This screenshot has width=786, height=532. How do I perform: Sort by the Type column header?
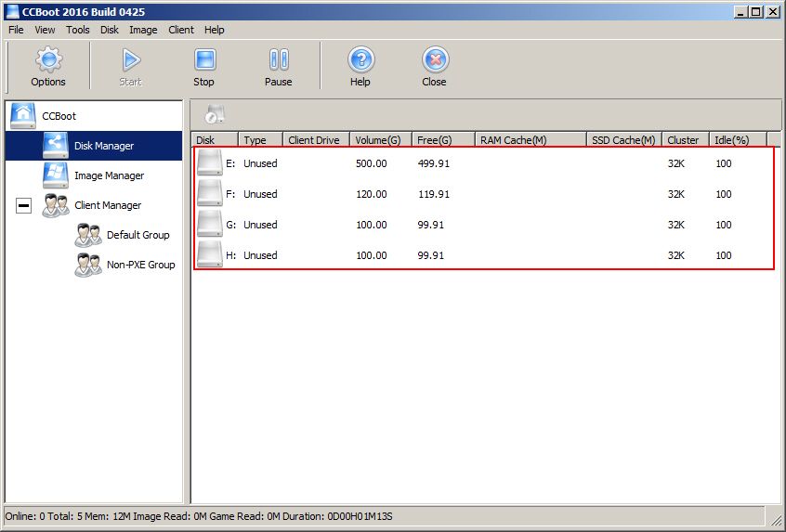coord(261,140)
